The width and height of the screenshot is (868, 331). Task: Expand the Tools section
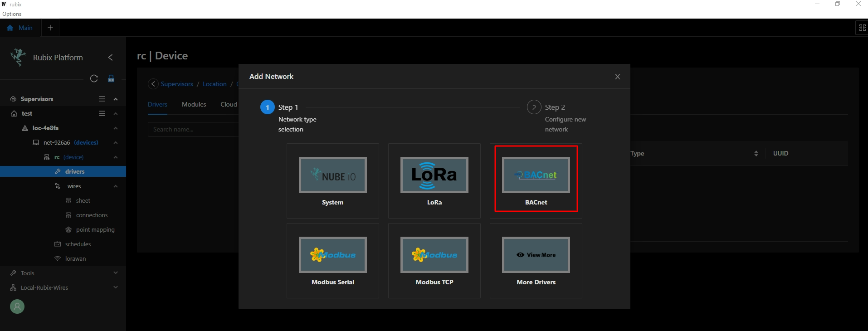[x=116, y=273]
